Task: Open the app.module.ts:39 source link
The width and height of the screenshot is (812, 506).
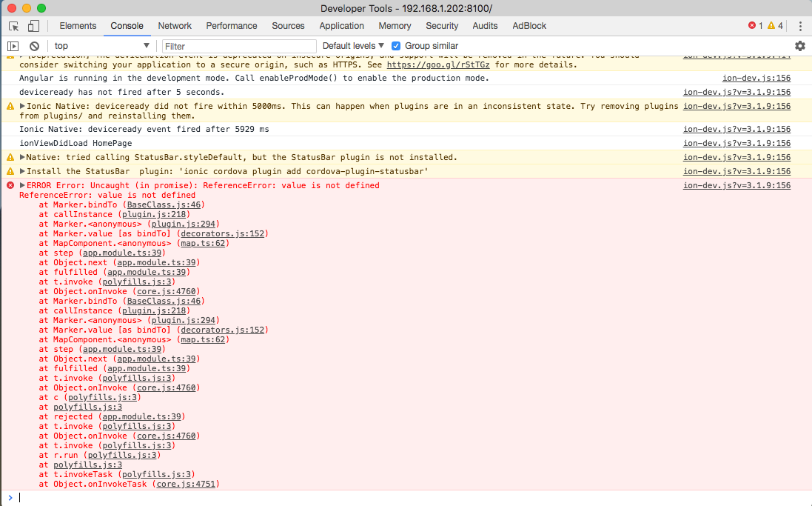Action: (x=123, y=253)
